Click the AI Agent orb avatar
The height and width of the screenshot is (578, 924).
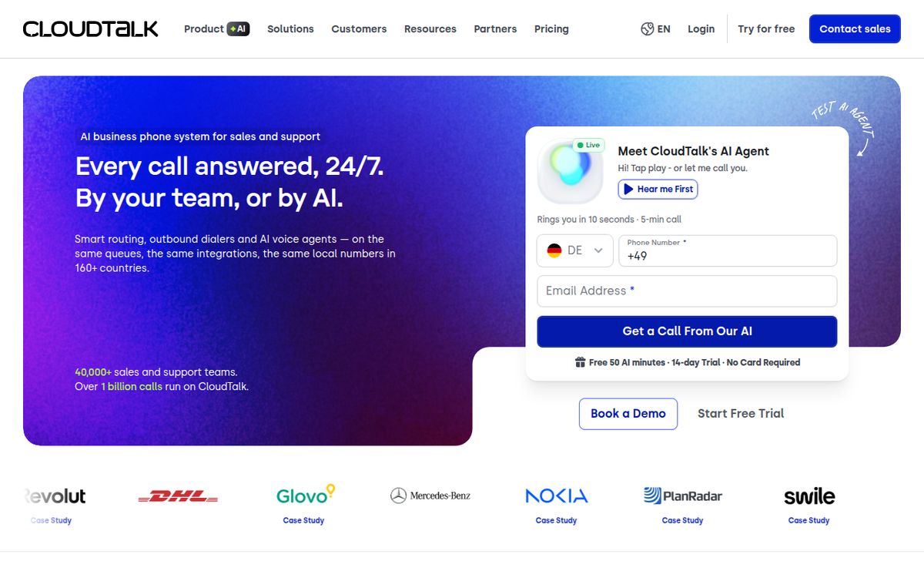[x=570, y=171]
